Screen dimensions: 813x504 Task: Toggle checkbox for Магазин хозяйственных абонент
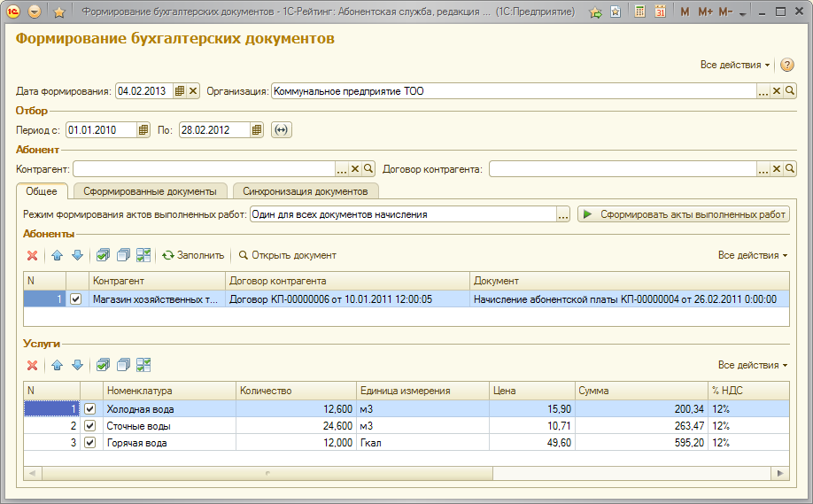[75, 299]
